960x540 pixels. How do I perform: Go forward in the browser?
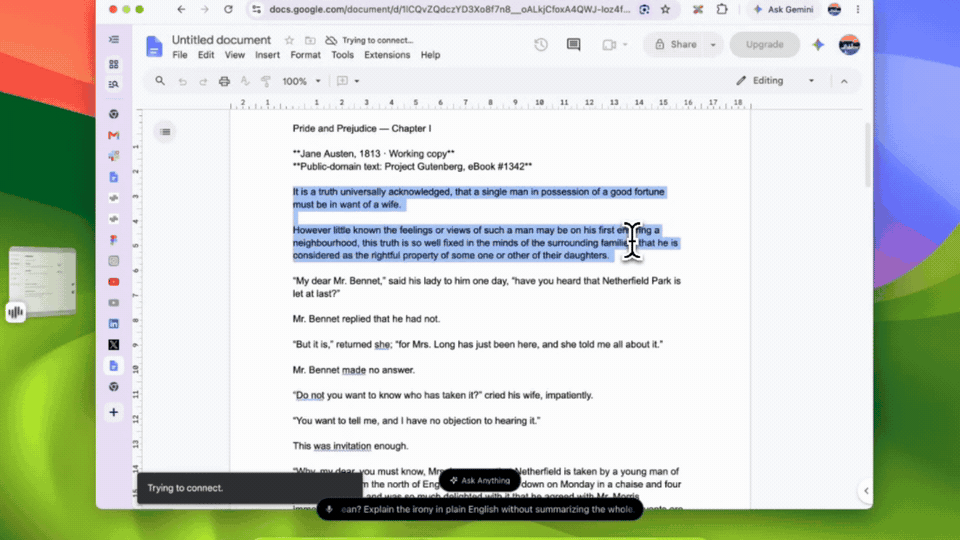point(204,9)
